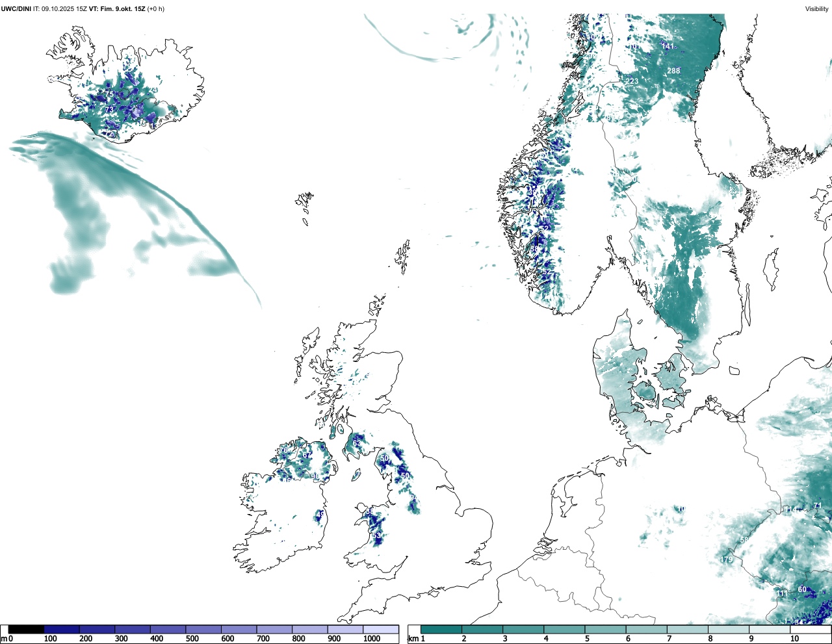Select the '58' value label on the map

click(x=744, y=540)
